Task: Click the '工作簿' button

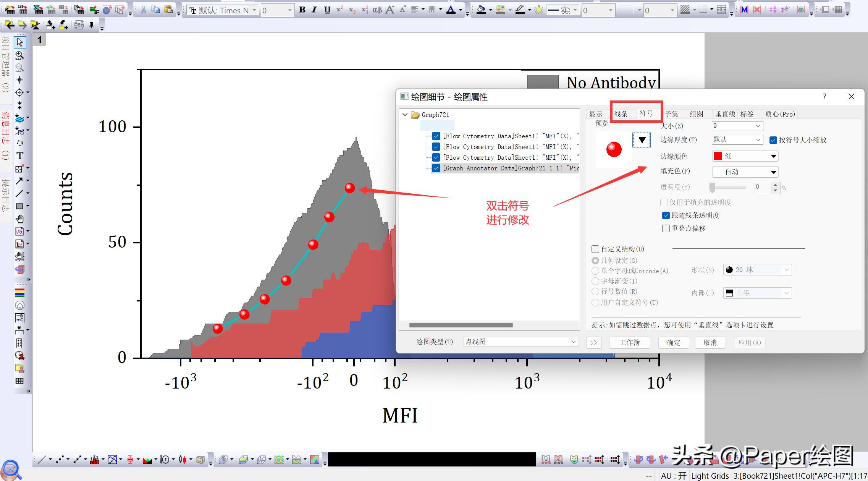Action: (x=630, y=343)
